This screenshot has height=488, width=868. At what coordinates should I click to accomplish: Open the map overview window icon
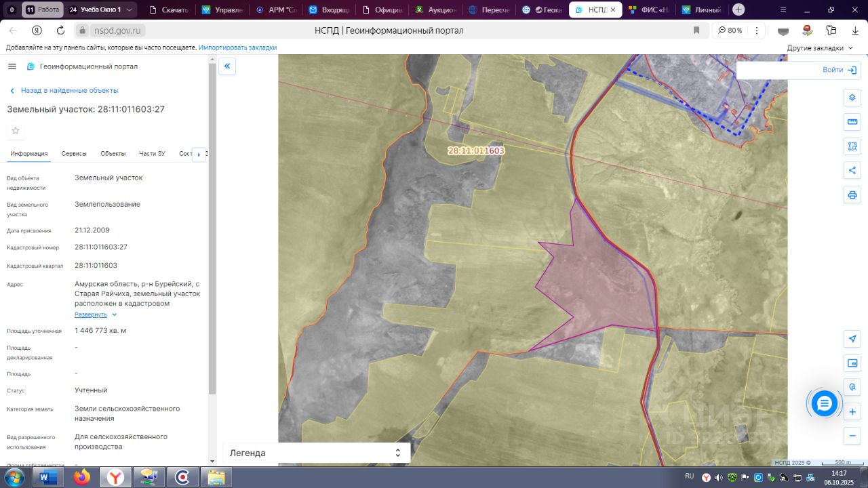pos(852,363)
